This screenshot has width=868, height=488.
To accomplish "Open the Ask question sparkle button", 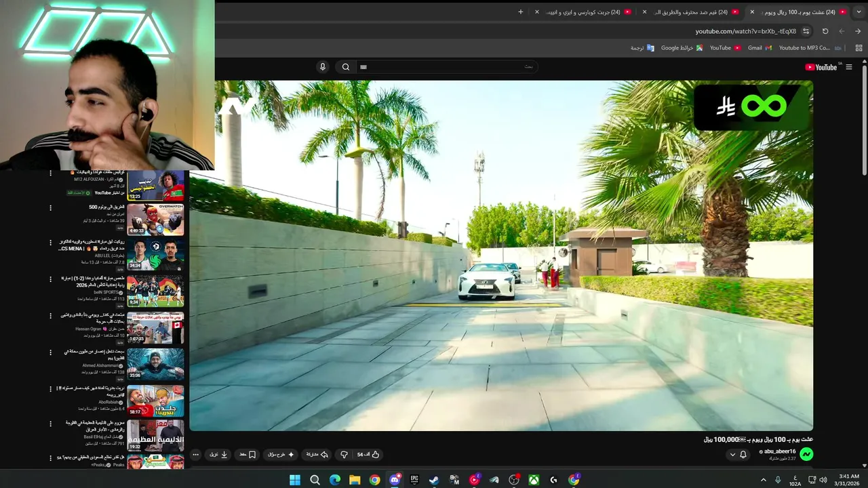I will click(x=281, y=454).
